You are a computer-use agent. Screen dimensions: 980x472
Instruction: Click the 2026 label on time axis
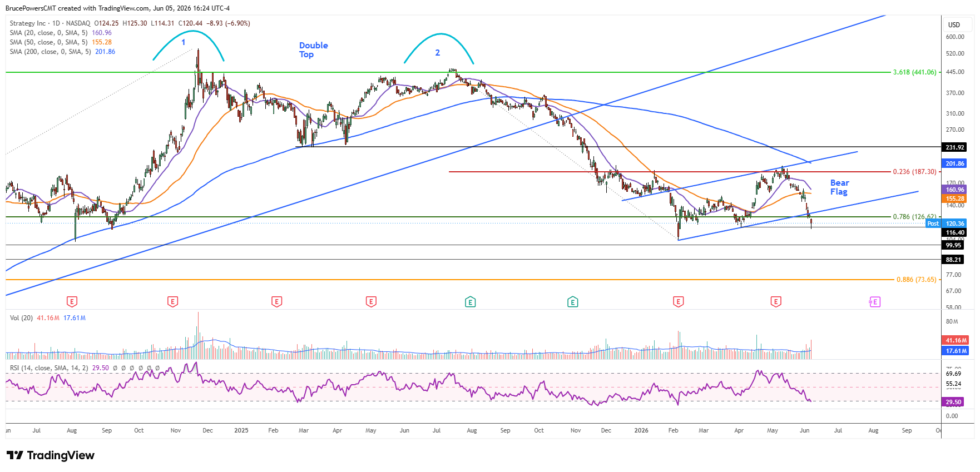[641, 430]
